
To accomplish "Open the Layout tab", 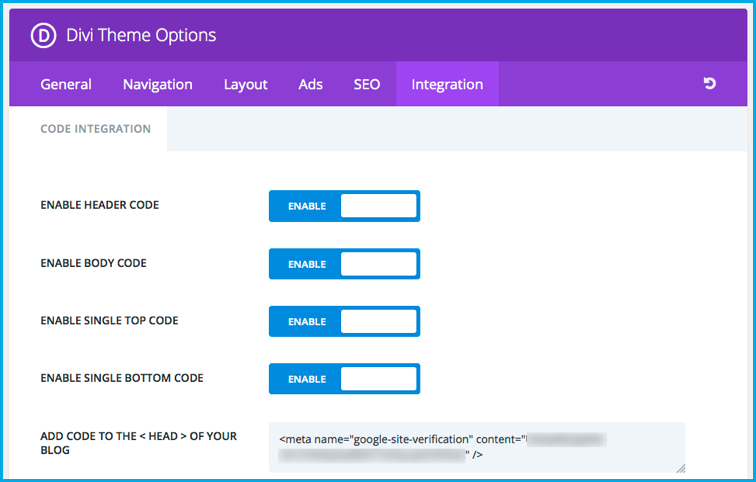I will pos(245,84).
